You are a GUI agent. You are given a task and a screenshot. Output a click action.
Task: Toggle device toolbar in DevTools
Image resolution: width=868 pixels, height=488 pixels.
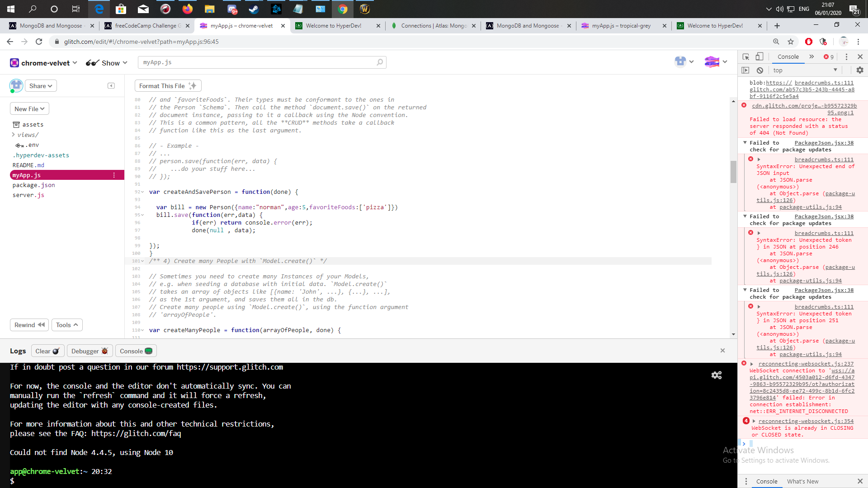pyautogui.click(x=759, y=57)
